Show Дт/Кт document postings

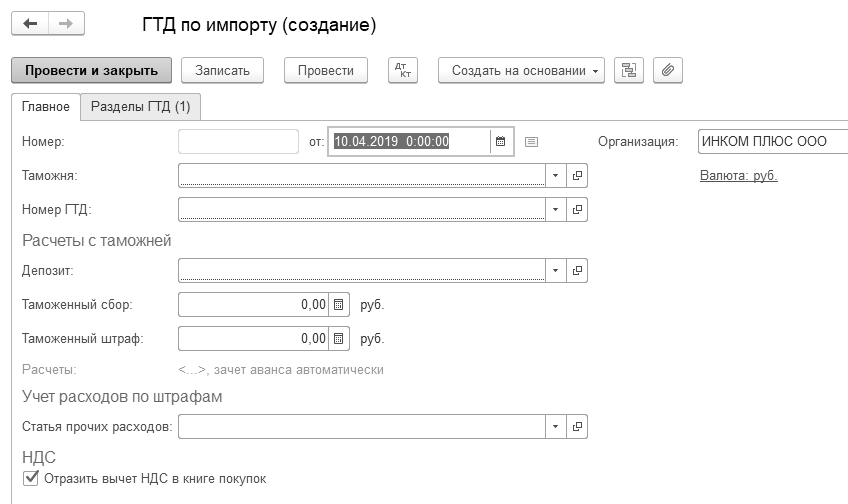point(403,70)
